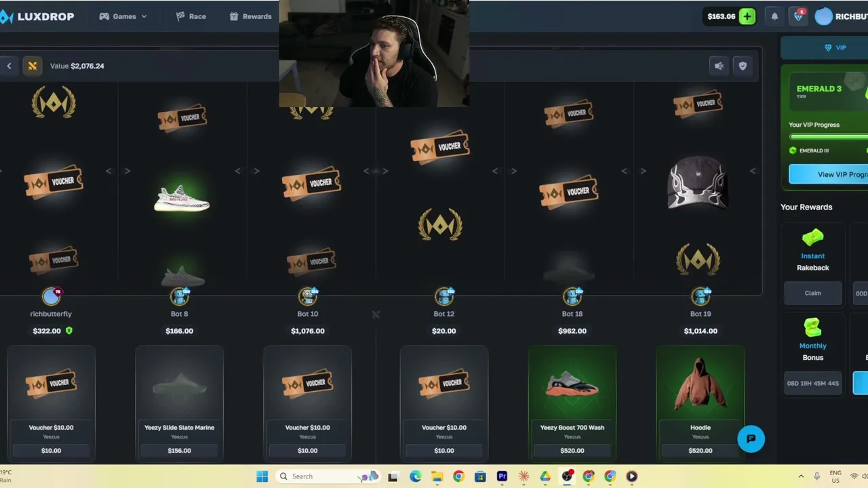The image size is (868, 488).
Task: Select richbutterfly's Voucher $10.00 card
Action: click(51, 405)
